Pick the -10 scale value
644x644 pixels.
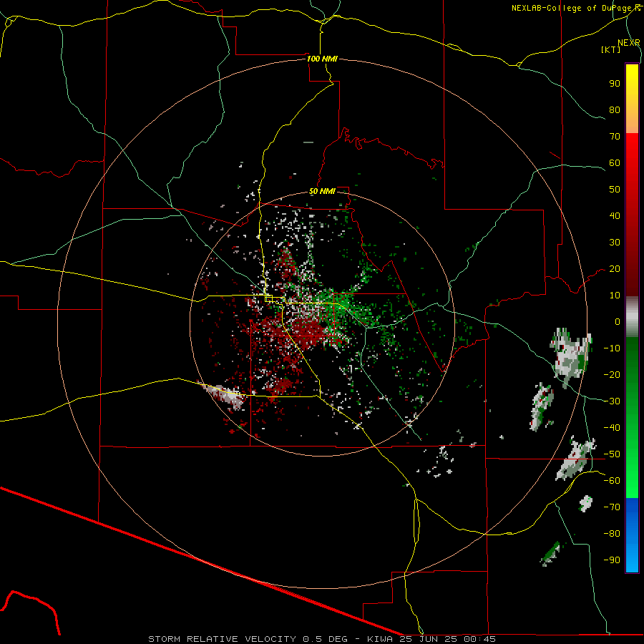coord(612,348)
